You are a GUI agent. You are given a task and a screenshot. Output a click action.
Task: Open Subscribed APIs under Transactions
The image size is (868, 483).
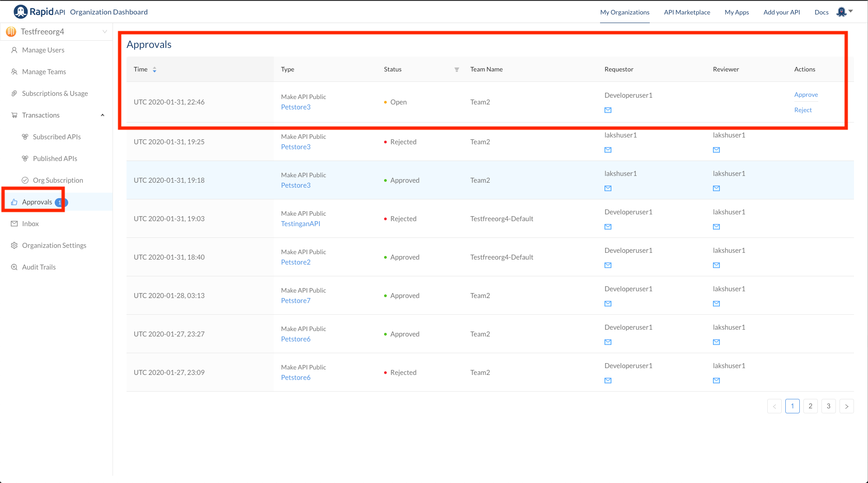point(56,137)
